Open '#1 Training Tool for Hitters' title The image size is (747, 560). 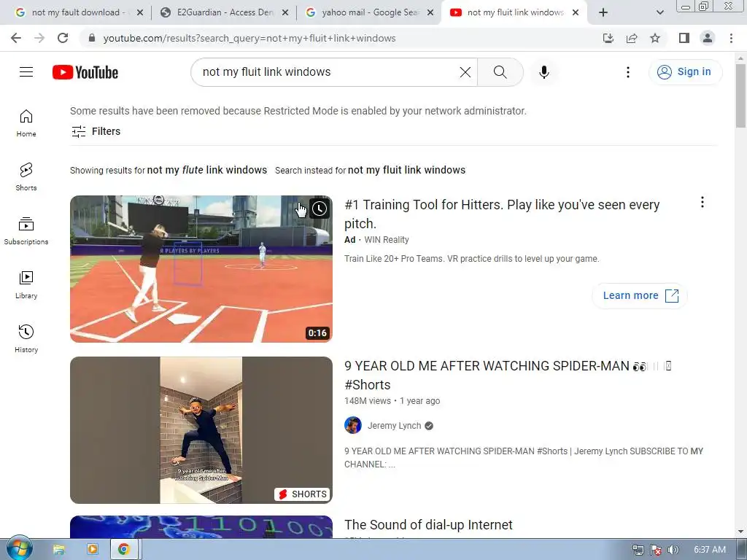click(502, 214)
